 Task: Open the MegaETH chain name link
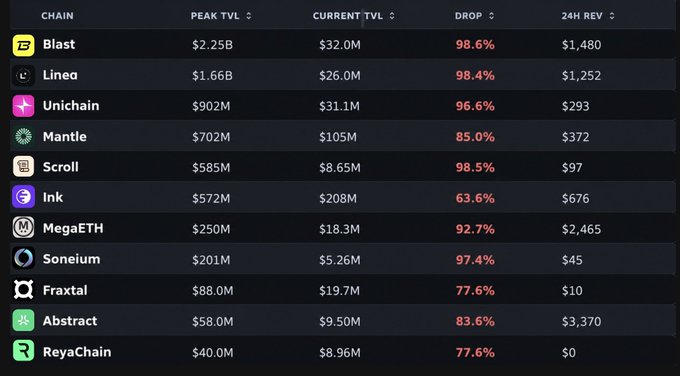pos(73,228)
